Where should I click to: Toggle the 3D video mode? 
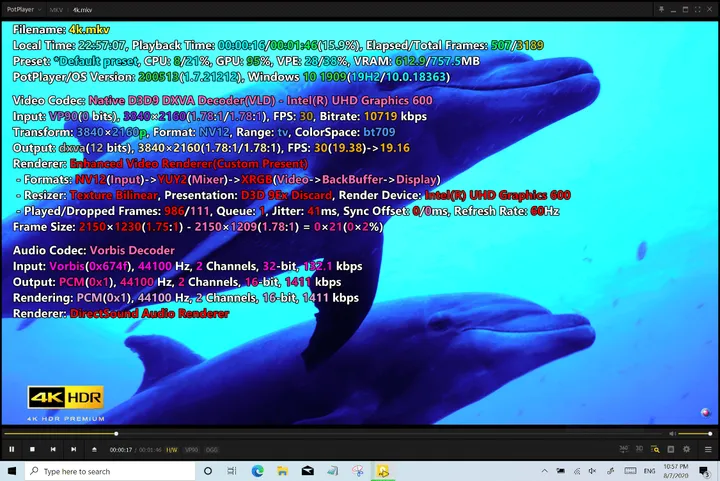pos(639,449)
